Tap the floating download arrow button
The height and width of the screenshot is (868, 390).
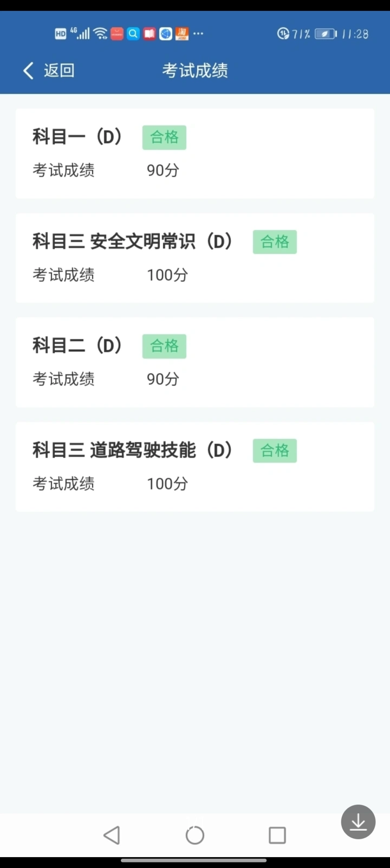[x=358, y=822]
